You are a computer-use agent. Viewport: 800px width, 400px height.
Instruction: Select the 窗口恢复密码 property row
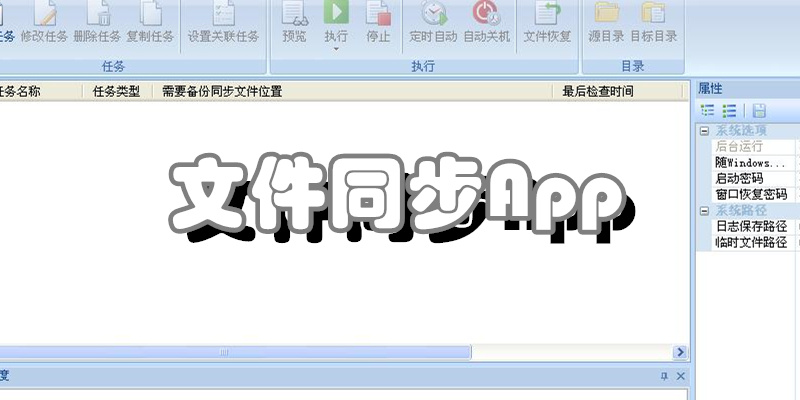pos(756,194)
